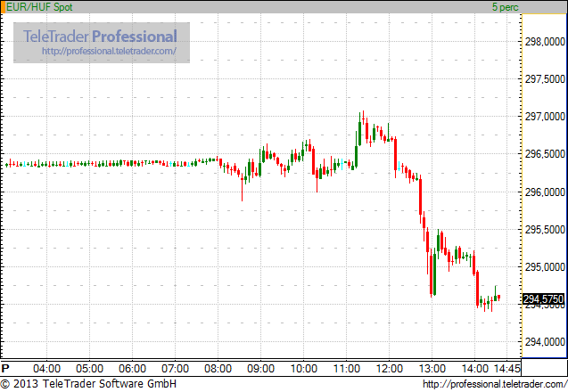Click the orange marker beside the EUR/HUF title
The image size is (568, 392).
[x=4, y=7]
